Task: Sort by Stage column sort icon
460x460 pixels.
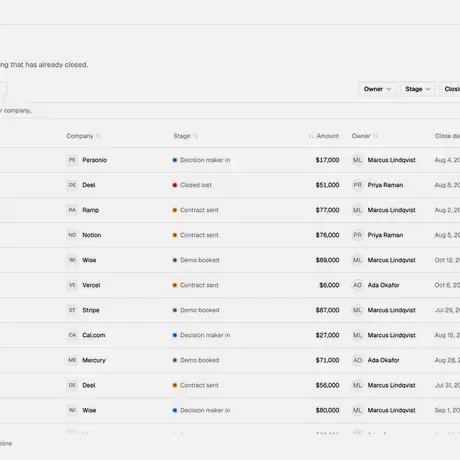Action: pyautogui.click(x=195, y=136)
